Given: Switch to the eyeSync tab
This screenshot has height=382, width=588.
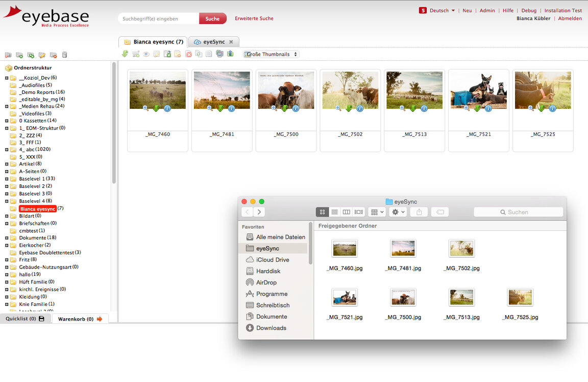Looking at the screenshot, I should click(x=214, y=42).
